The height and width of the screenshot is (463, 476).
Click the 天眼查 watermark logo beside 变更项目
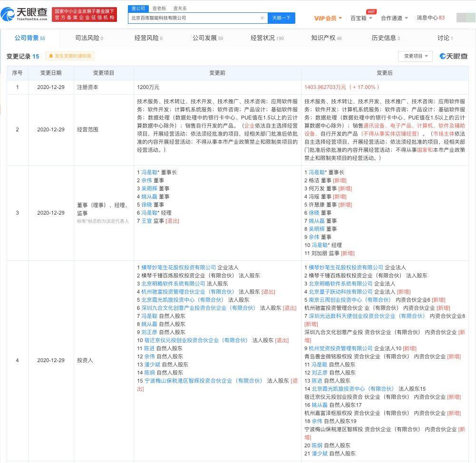[454, 56]
